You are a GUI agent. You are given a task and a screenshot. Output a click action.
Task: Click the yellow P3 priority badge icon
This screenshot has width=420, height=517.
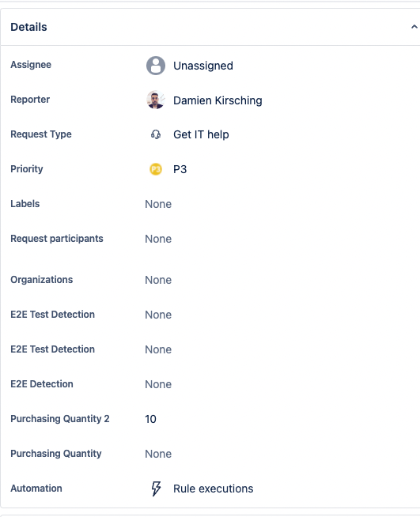[x=156, y=169]
